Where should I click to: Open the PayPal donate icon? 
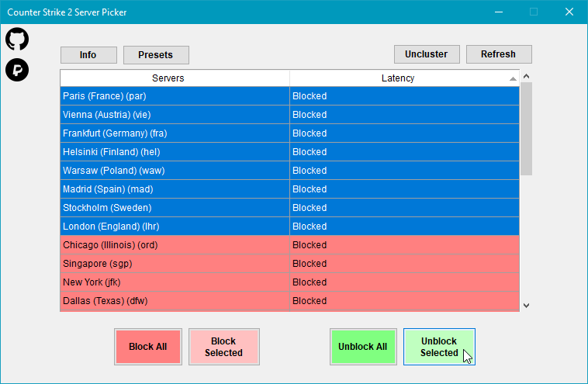coord(17,70)
